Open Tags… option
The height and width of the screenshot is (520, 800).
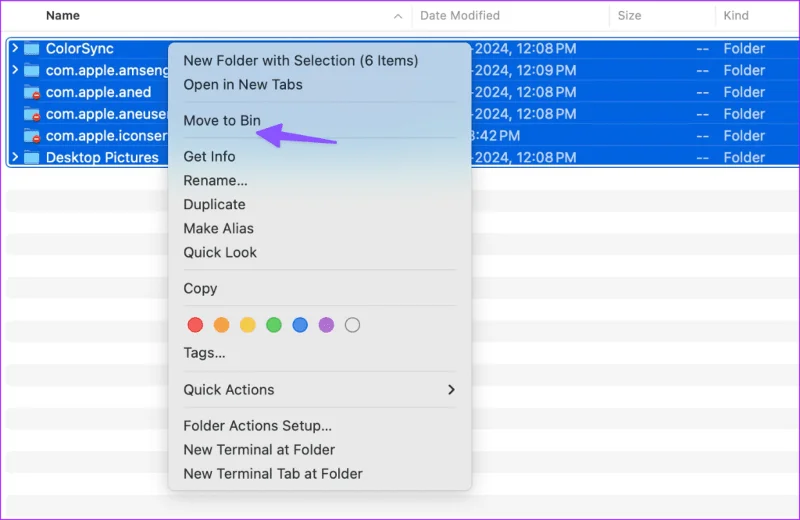click(204, 353)
